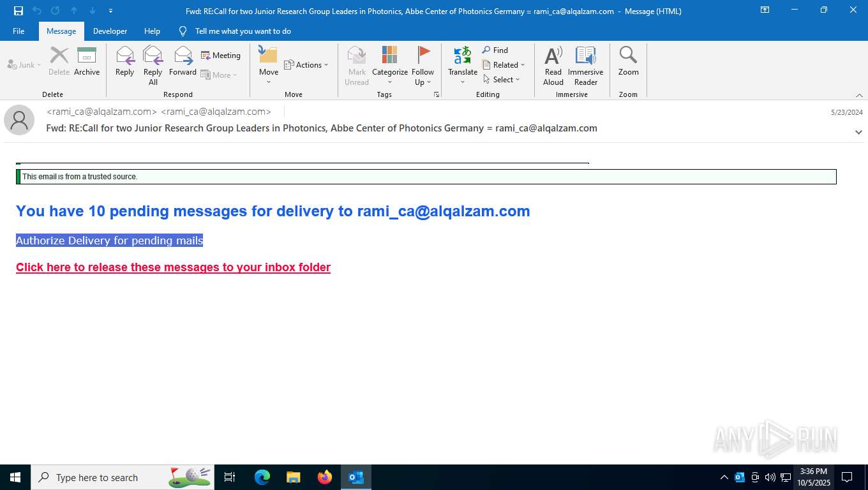Click the link to release messages to your inbox

173,267
